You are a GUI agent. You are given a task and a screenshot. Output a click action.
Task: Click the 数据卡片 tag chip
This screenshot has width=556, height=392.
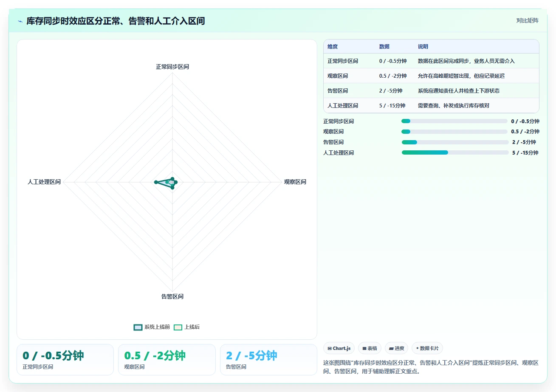427,348
